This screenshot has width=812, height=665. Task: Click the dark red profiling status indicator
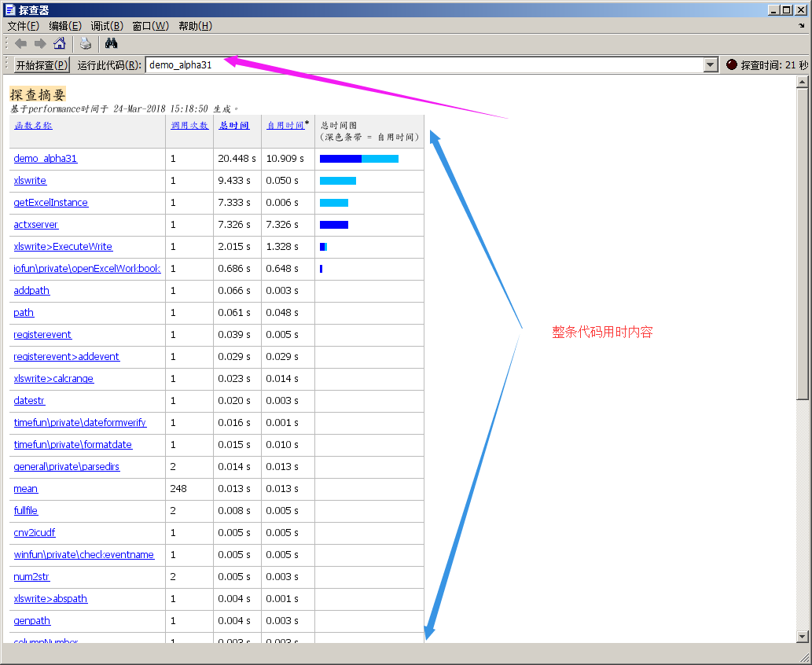[732, 65]
